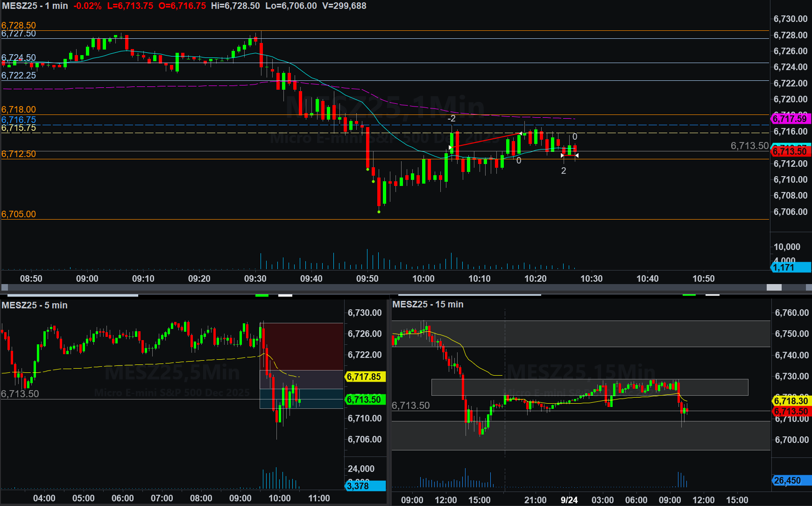This screenshot has height=506, width=812.
Task: Click the red 6,713.50 last-price tag on the 1 min chart
Action: click(x=790, y=151)
